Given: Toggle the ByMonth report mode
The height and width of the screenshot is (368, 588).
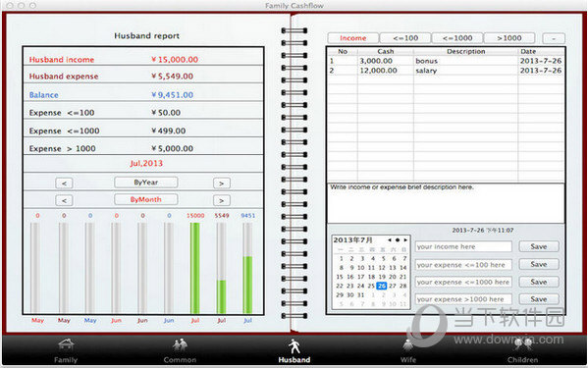Looking at the screenshot, I should [x=146, y=200].
